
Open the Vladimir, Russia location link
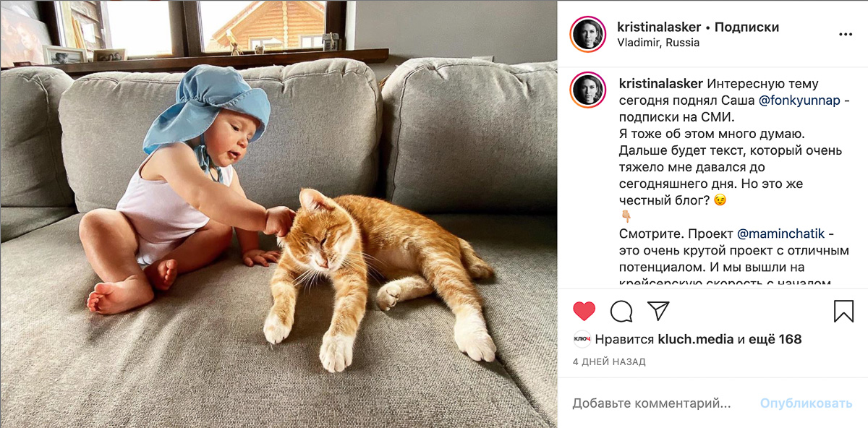[x=658, y=43]
